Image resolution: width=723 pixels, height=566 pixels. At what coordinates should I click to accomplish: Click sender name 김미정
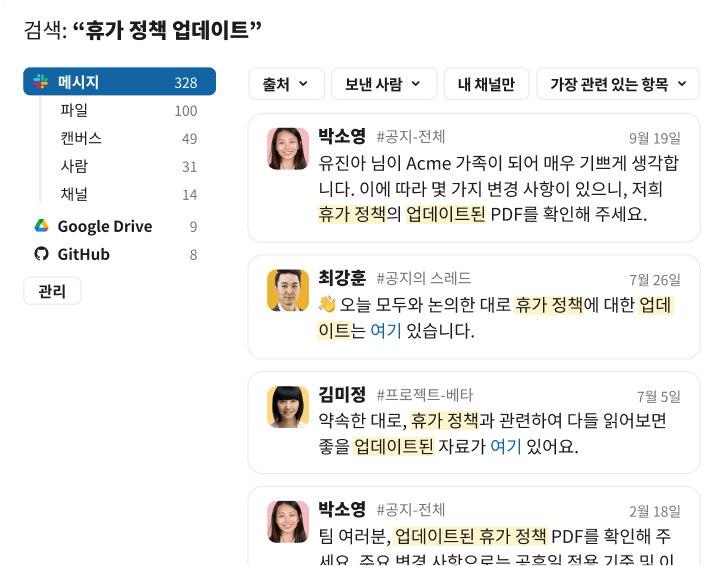[x=342, y=394]
